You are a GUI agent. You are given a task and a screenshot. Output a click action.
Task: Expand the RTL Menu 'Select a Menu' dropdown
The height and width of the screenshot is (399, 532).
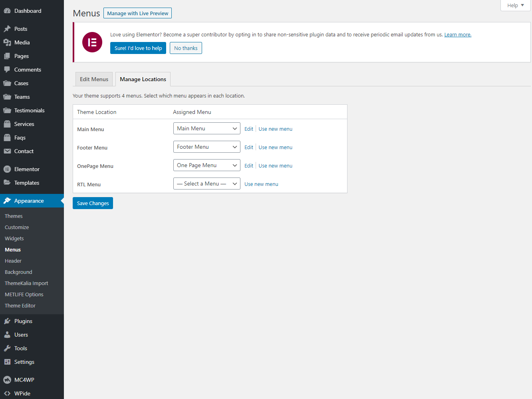click(206, 184)
